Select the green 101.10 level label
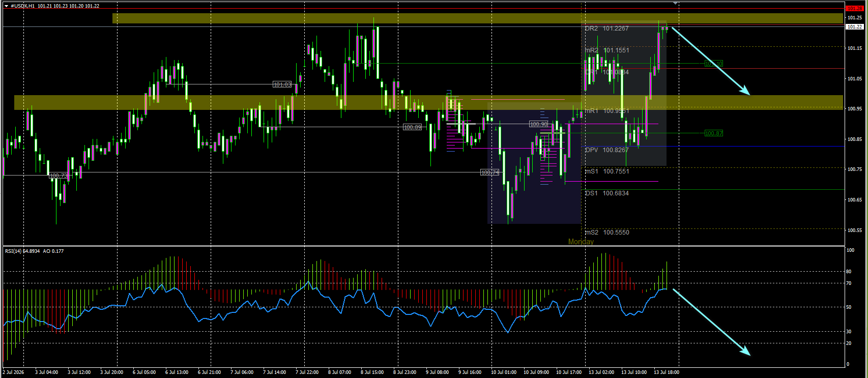Viewport: 868px width, 378px height. [x=713, y=64]
